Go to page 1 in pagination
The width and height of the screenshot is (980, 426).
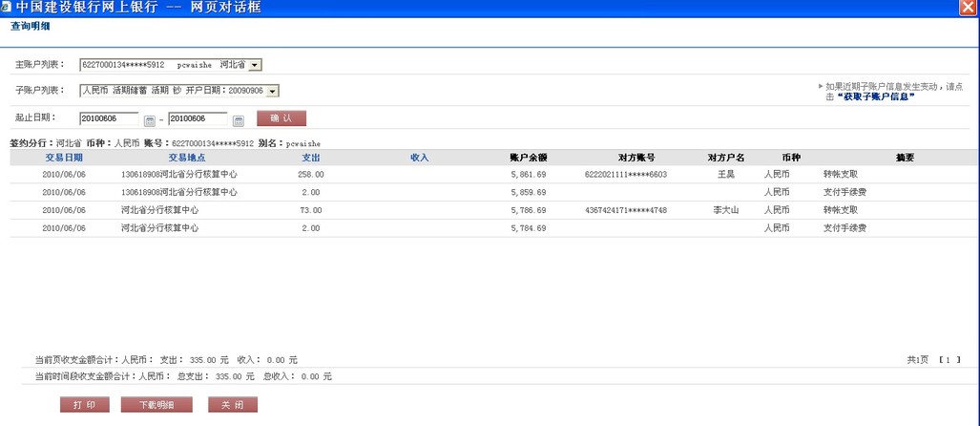coord(948,360)
